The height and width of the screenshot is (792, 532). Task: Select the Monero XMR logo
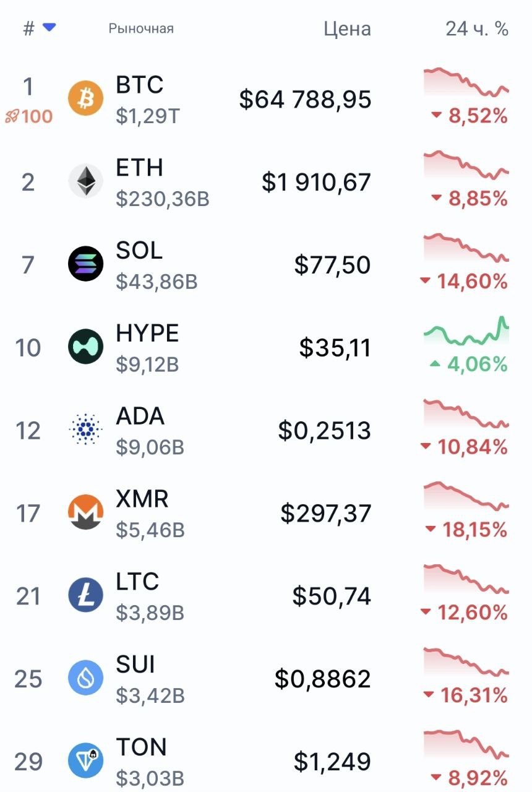pos(85,513)
